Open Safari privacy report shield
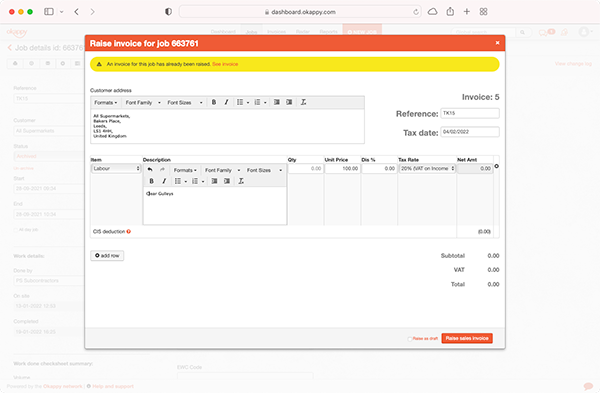The height and width of the screenshot is (393, 600). (168, 11)
